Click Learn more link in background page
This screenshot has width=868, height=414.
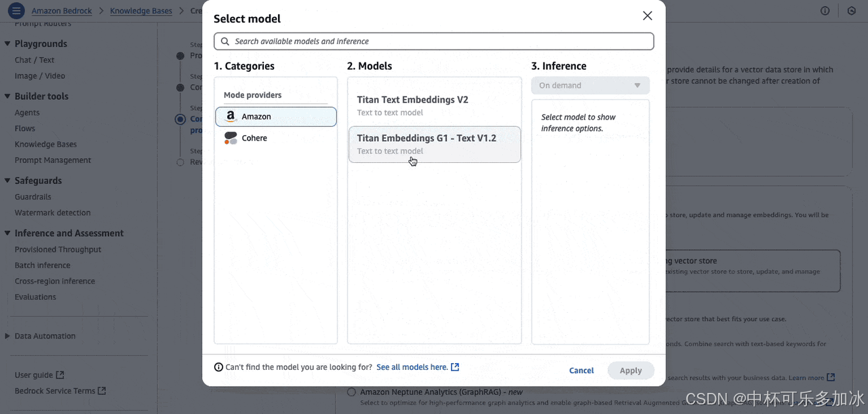pyautogui.click(x=806, y=377)
